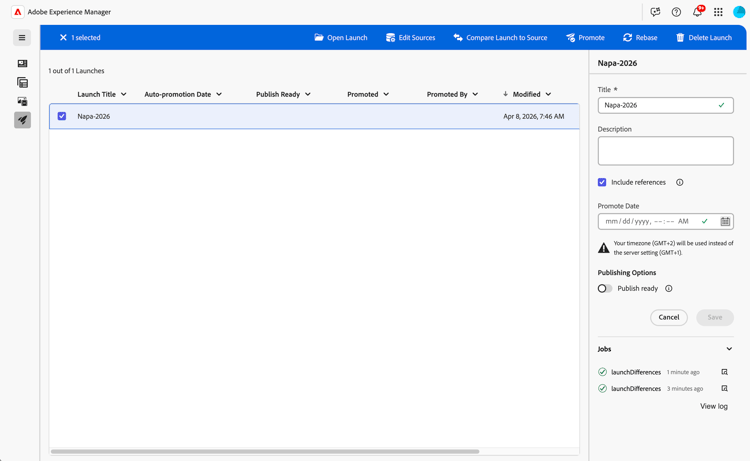Click the first launchDifferences job label

[636, 372]
